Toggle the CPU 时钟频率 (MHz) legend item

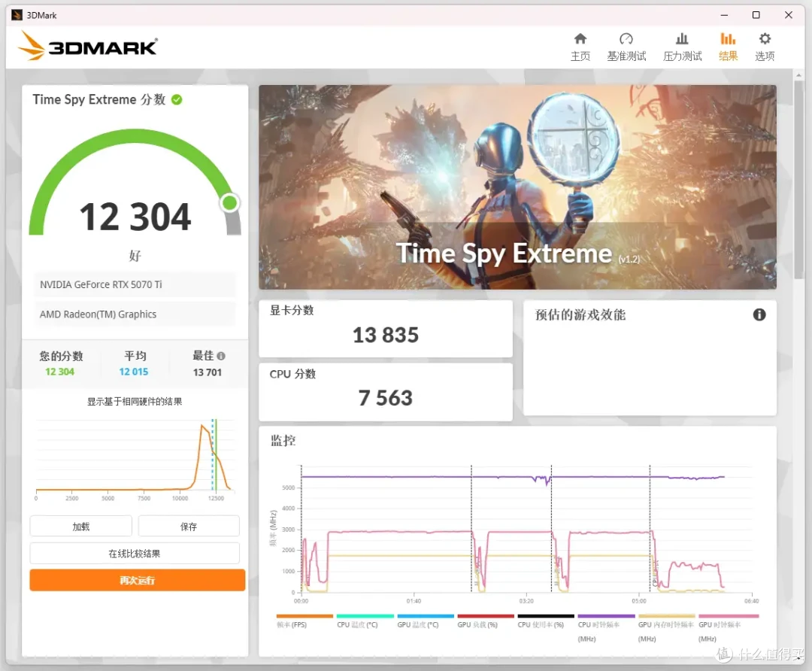click(606, 628)
